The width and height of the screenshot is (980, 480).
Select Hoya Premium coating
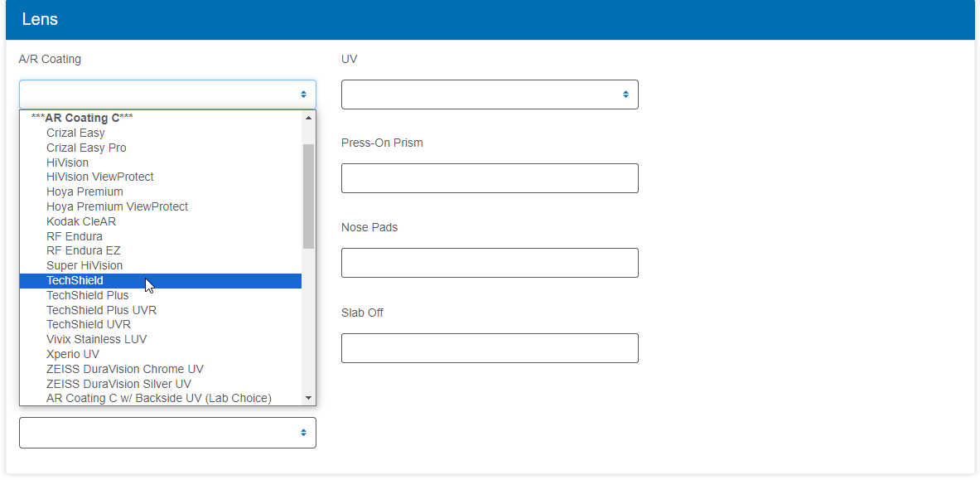(161, 192)
